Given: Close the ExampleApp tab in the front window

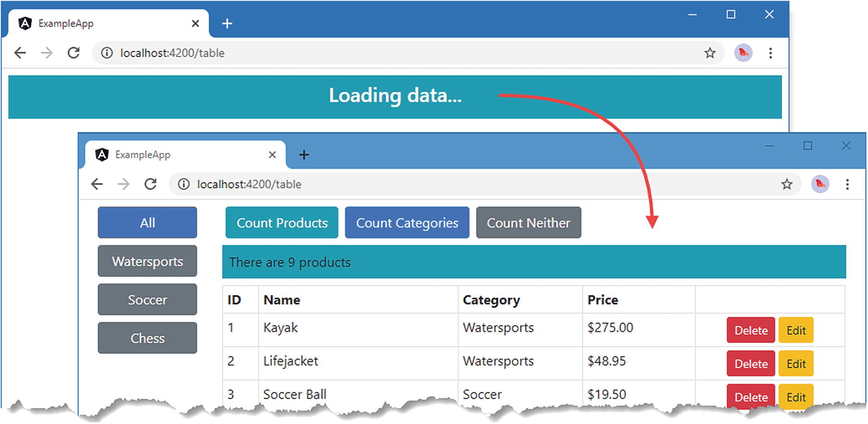Looking at the screenshot, I should pyautogui.click(x=272, y=155).
